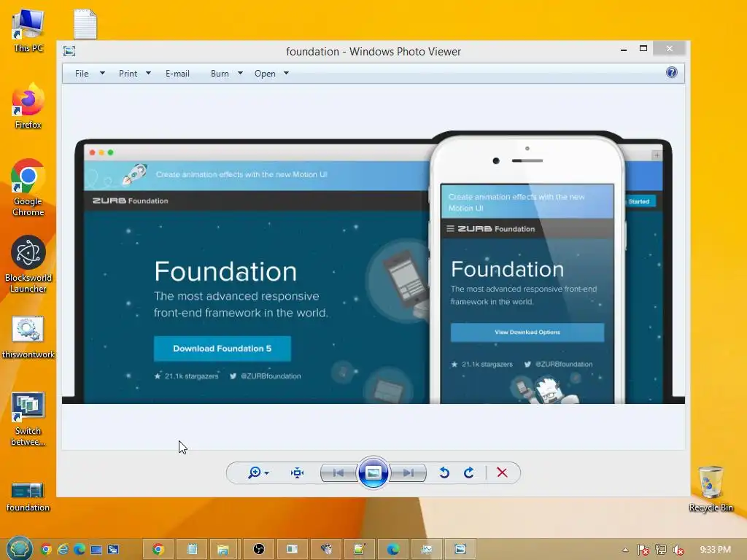Image resolution: width=747 pixels, height=560 pixels.
Task: Click the small Edge quick launch icon
Action: click(79, 550)
